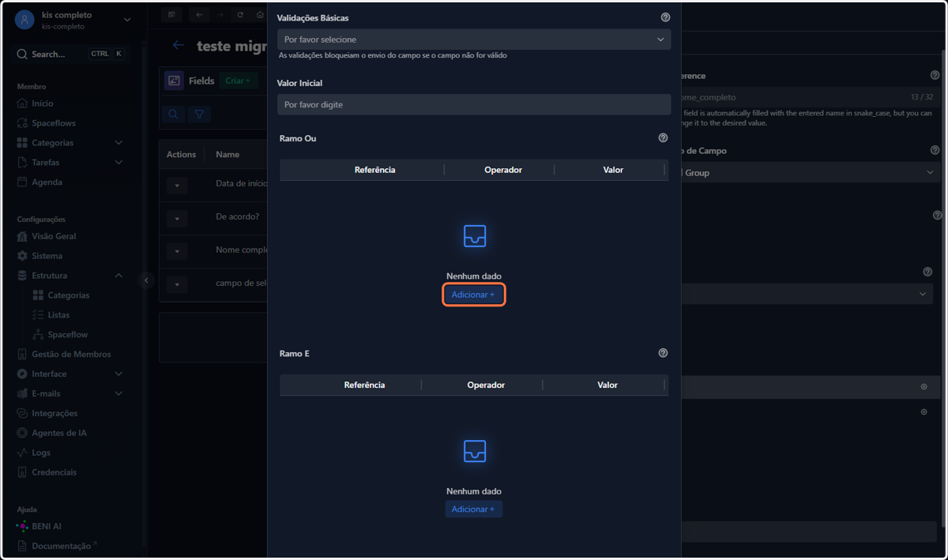The height and width of the screenshot is (560, 948).
Task: Open Listas under Estrutura
Action: click(x=58, y=315)
